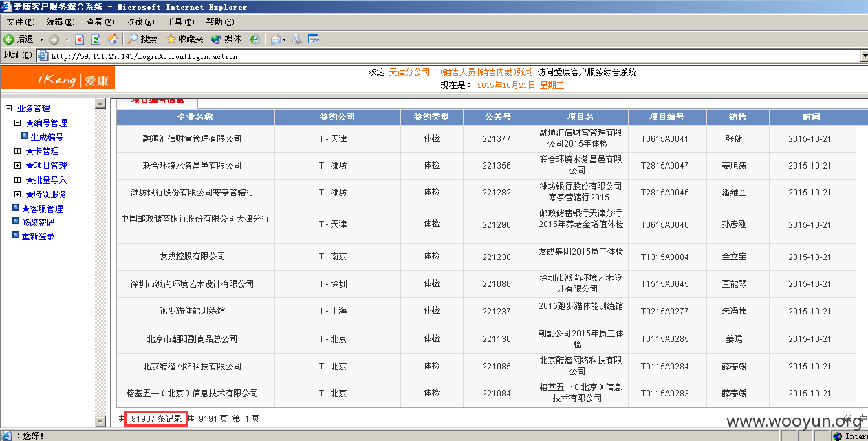Image resolution: width=868 pixels, height=441 pixels.
Task: Click the 企业名称 column header
Action: click(195, 117)
